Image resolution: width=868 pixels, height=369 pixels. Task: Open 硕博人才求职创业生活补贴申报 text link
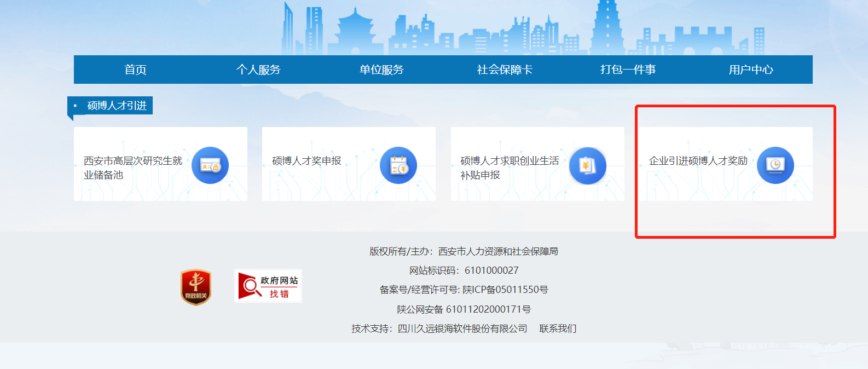(509, 168)
